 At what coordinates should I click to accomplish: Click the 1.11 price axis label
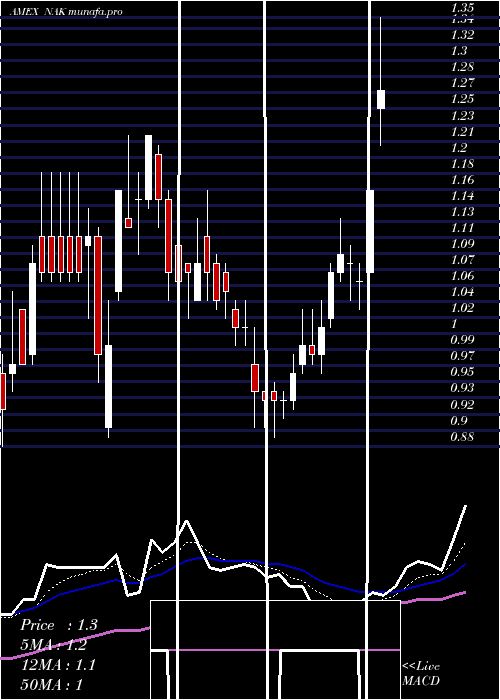(462, 228)
